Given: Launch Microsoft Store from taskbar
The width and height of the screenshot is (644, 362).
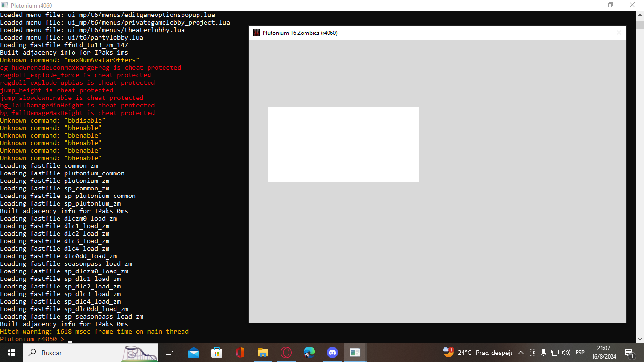Looking at the screenshot, I should [217, 353].
